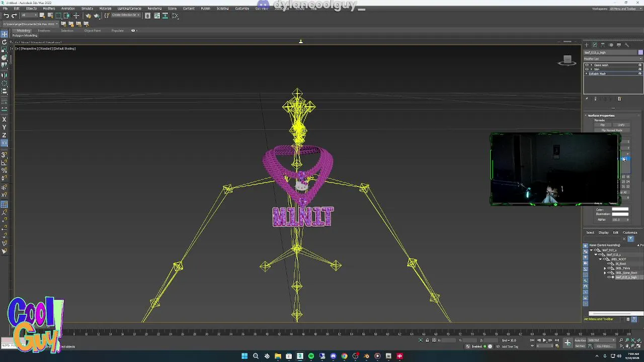The image size is (644, 362).
Task: Open the Motion tab in command panel
Action: [611, 45]
